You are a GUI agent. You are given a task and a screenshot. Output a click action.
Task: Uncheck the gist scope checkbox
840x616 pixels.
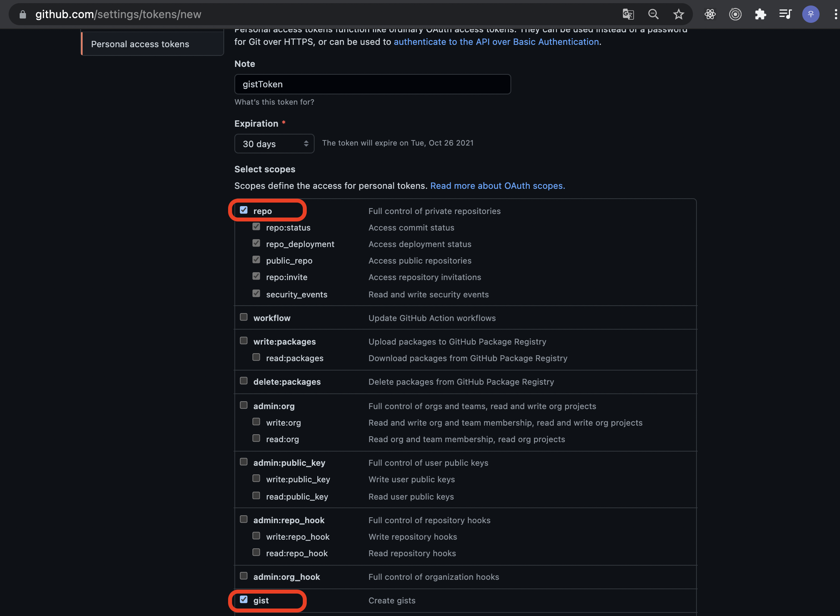click(x=244, y=599)
